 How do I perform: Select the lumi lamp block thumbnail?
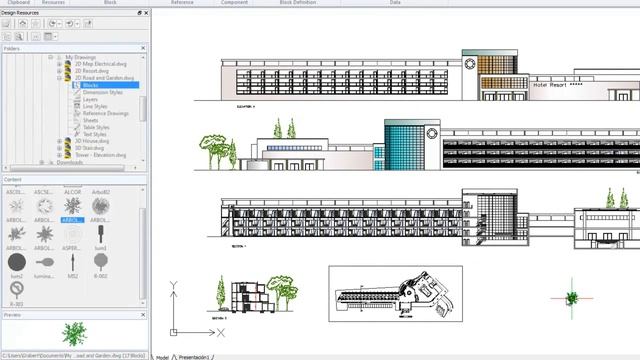(x=100, y=235)
